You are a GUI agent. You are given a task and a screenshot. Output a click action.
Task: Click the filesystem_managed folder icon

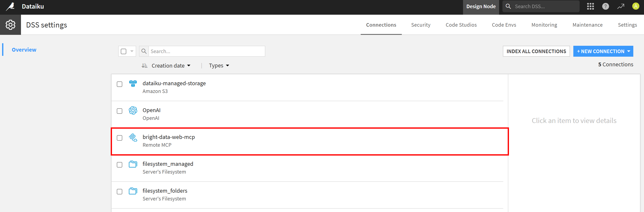point(133,164)
